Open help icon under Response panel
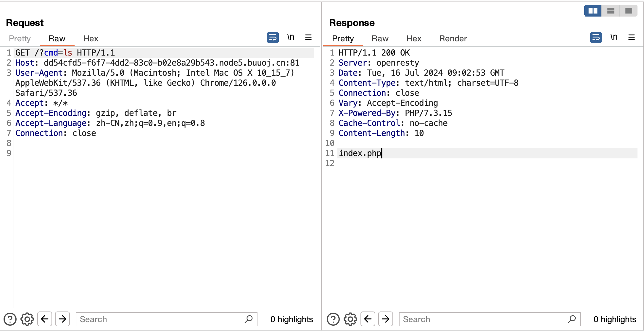 click(333, 319)
